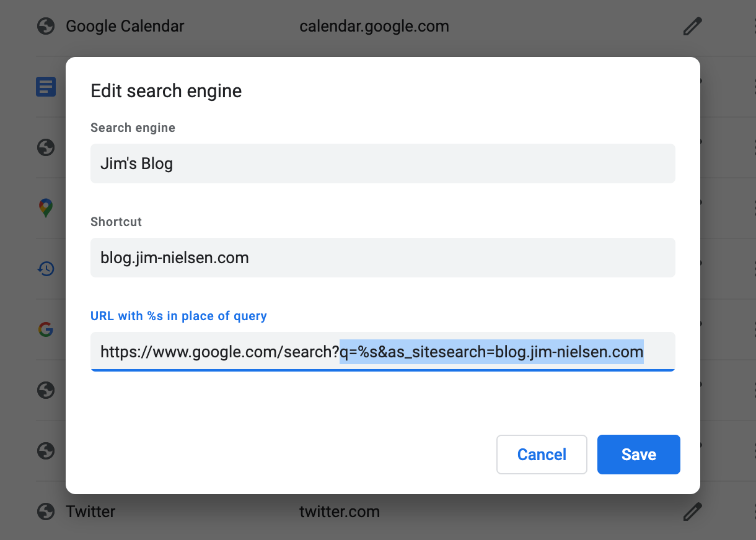Click the globe icon just below the Docs icon
The image size is (756, 540).
click(46, 147)
